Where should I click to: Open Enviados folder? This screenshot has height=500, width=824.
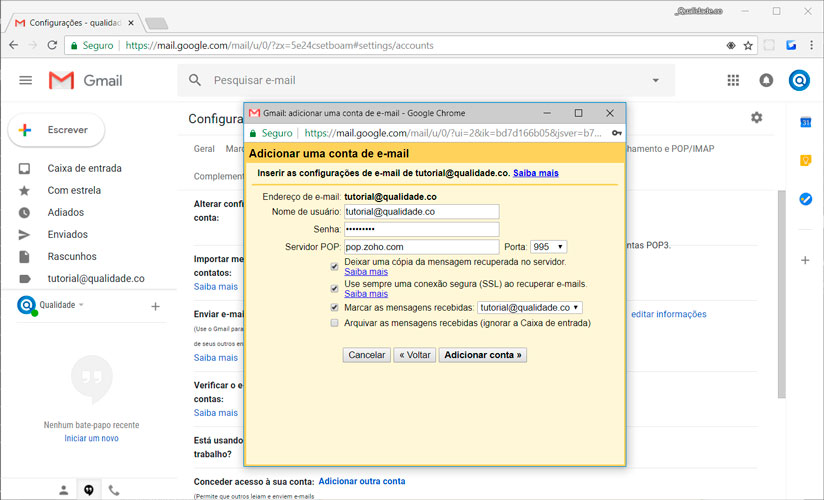coord(67,234)
